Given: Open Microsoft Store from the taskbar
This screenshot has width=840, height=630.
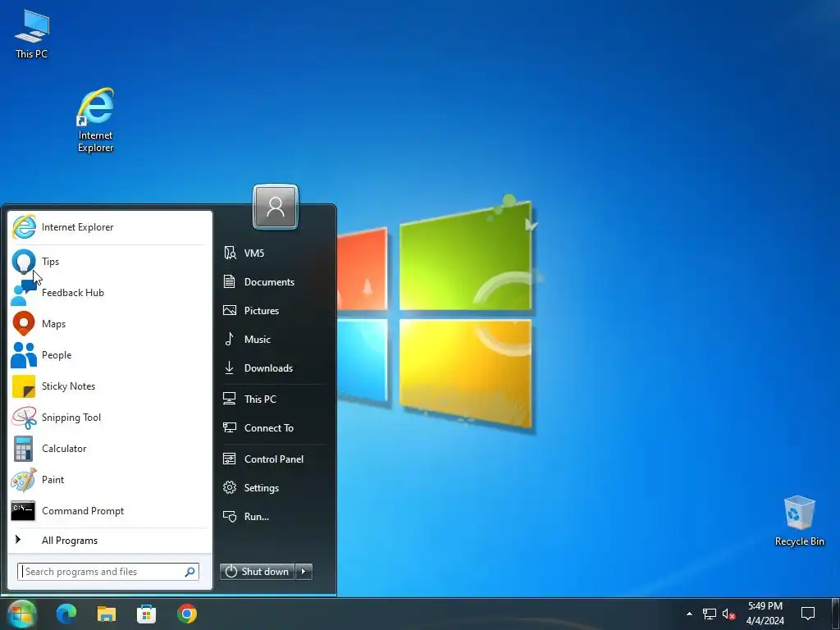Looking at the screenshot, I should [x=146, y=614].
